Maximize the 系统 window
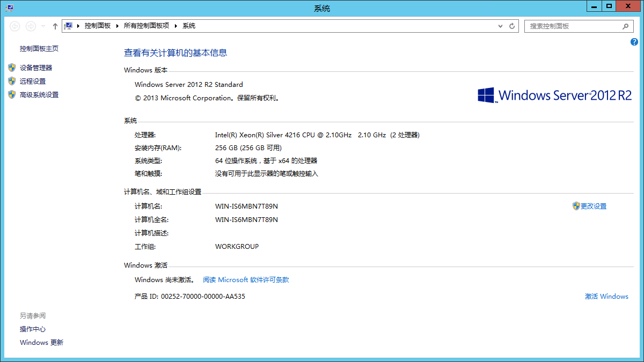The height and width of the screenshot is (362, 644). coord(609,6)
